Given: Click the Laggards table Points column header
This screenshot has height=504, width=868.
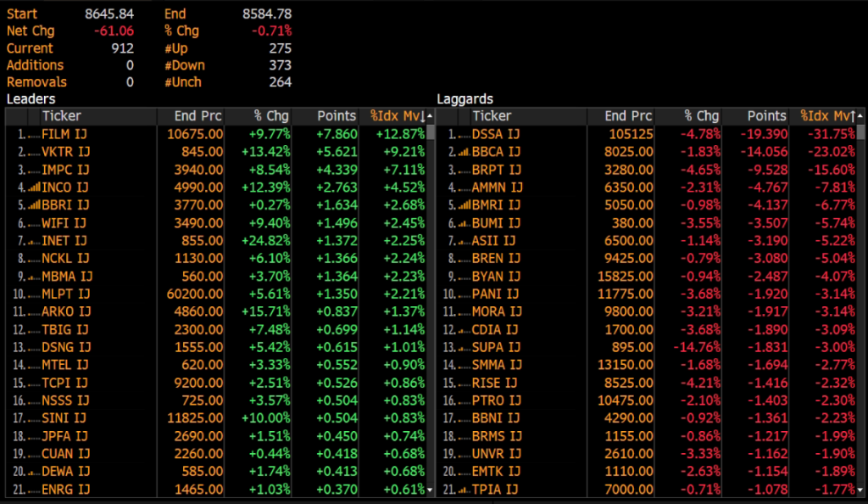Looking at the screenshot, I should (x=766, y=116).
